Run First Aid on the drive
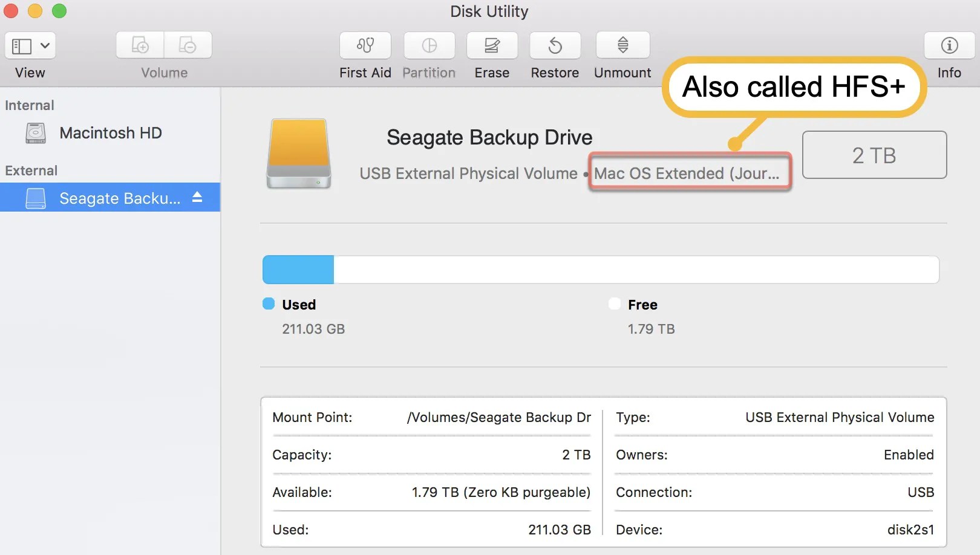The image size is (980, 555). click(x=365, y=45)
